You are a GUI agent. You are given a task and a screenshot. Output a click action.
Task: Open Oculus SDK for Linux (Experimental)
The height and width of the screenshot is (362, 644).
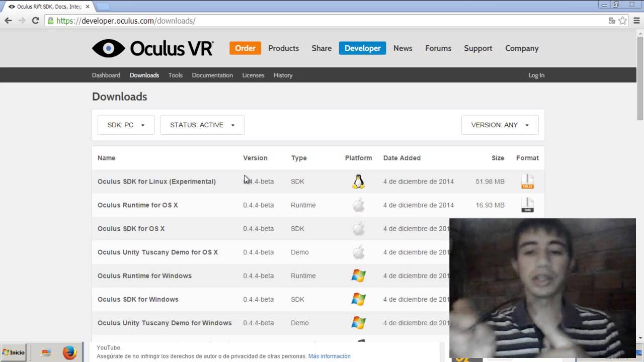click(x=156, y=182)
